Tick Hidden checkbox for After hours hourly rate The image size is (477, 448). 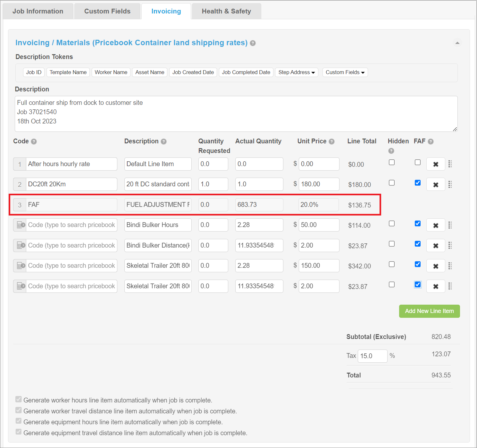coord(392,162)
